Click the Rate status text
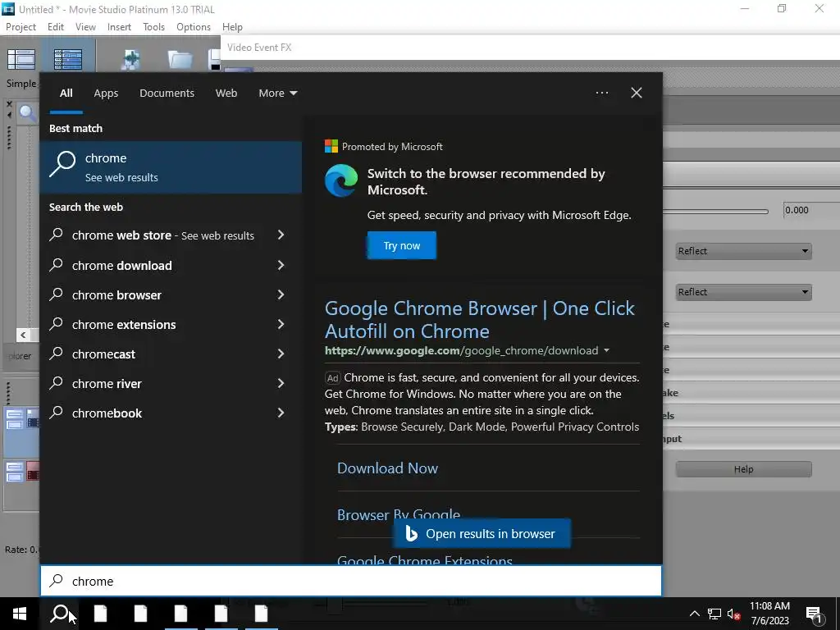 (21, 549)
